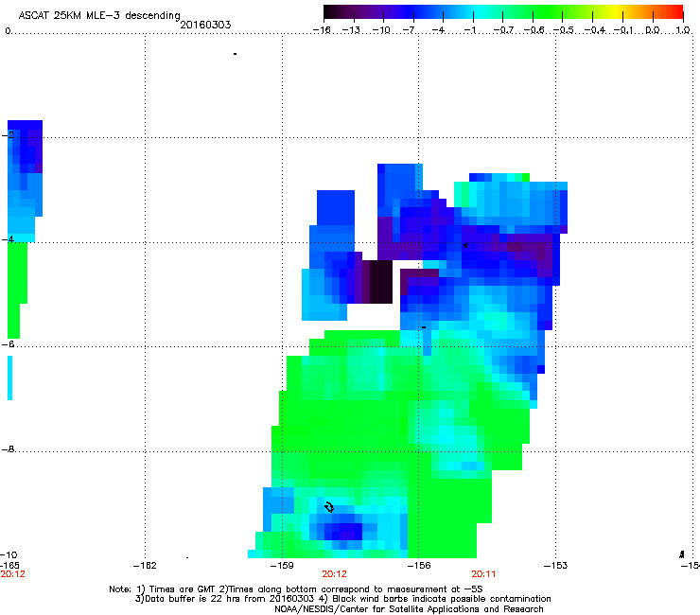Click the colorbar tick label "-0.6"
This screenshot has width=700, height=615.
tap(534, 30)
